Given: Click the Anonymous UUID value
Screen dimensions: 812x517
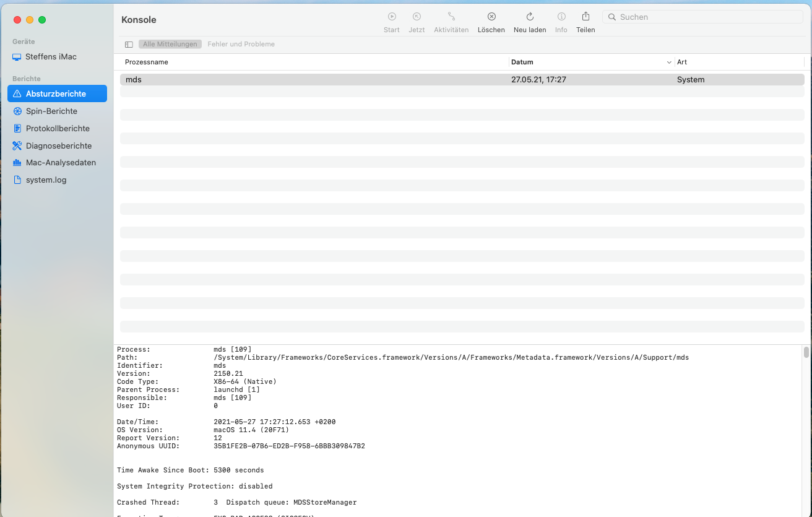Looking at the screenshot, I should (x=289, y=446).
